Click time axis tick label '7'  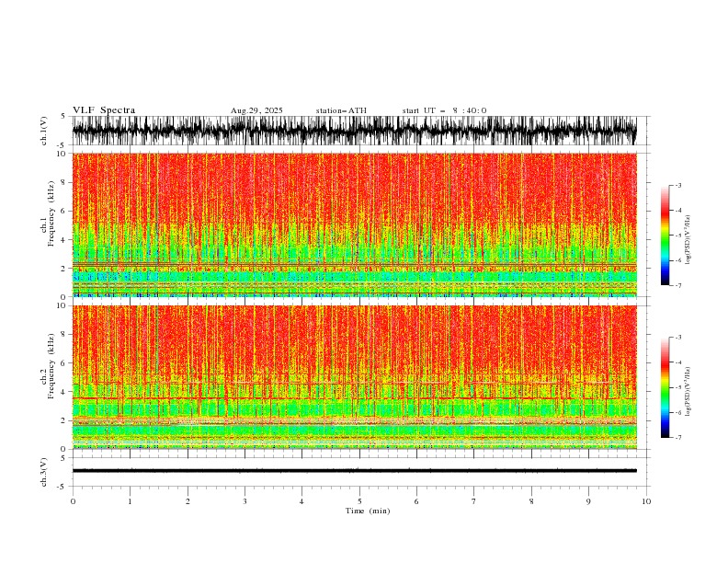(x=474, y=501)
